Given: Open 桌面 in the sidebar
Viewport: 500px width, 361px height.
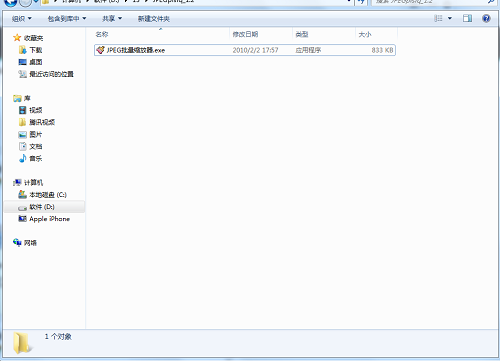Looking at the screenshot, I should (x=31, y=62).
